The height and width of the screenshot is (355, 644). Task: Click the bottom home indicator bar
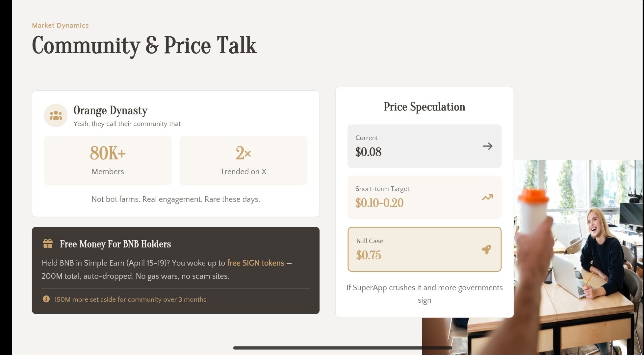point(342,347)
